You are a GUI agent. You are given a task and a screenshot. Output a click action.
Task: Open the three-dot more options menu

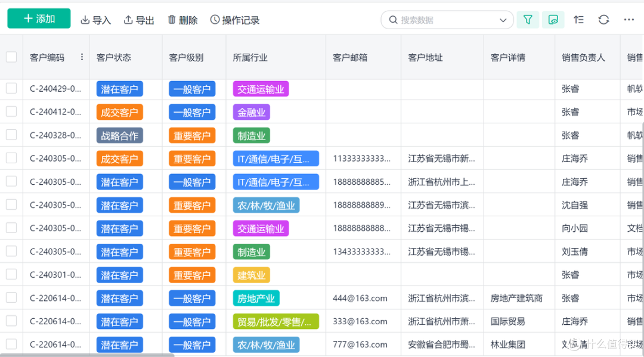click(629, 20)
